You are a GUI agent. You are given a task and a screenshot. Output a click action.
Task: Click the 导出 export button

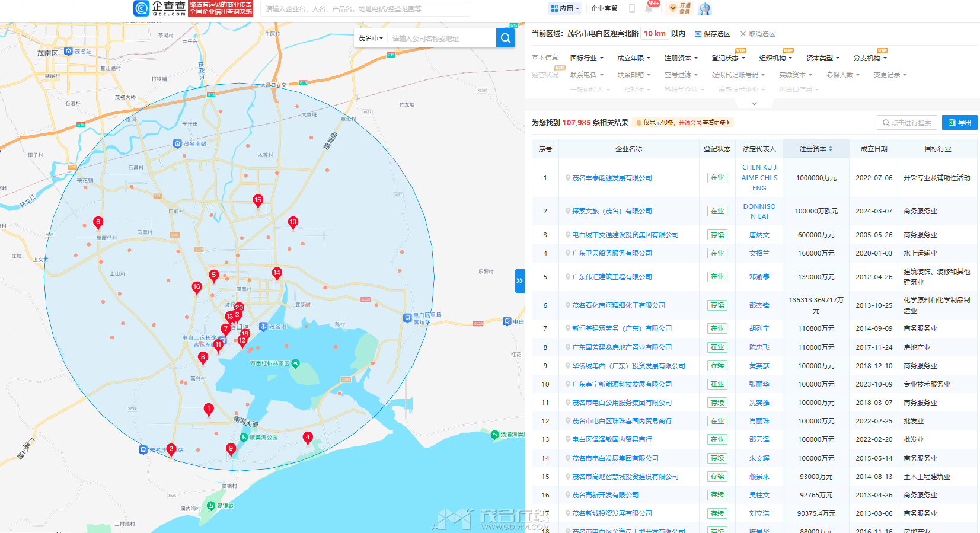coord(959,123)
